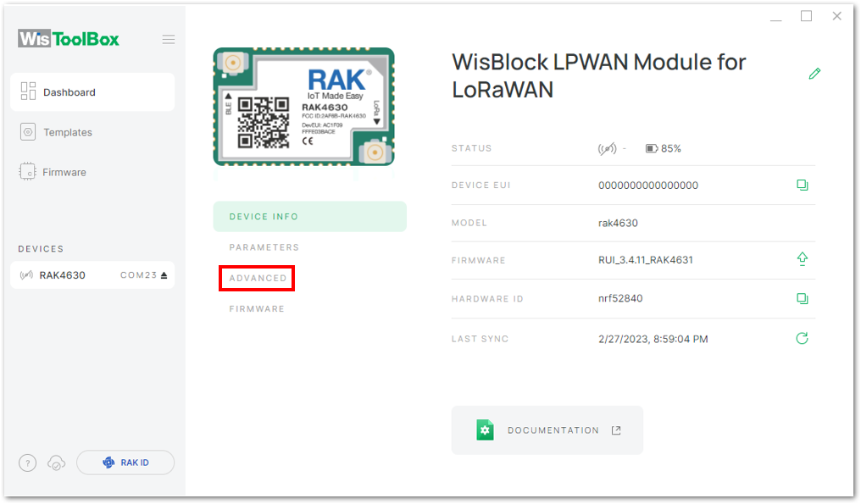
Task: Select the Device Info tab
Action: point(309,216)
